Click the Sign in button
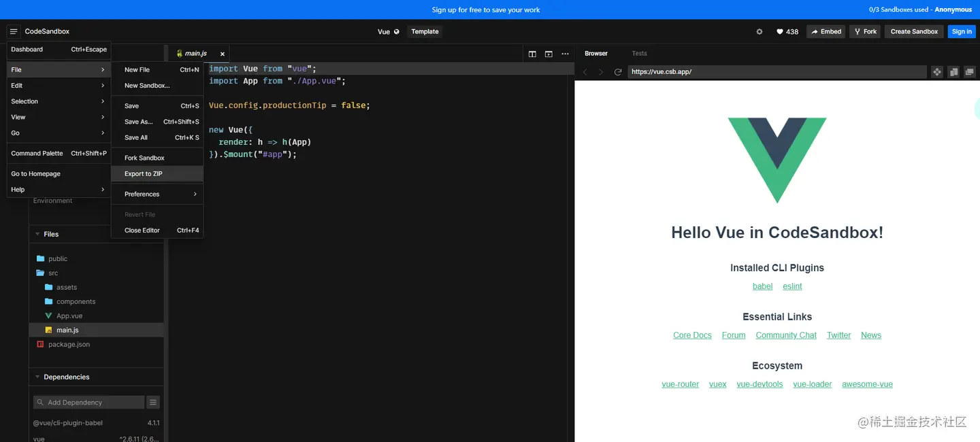 [962, 31]
